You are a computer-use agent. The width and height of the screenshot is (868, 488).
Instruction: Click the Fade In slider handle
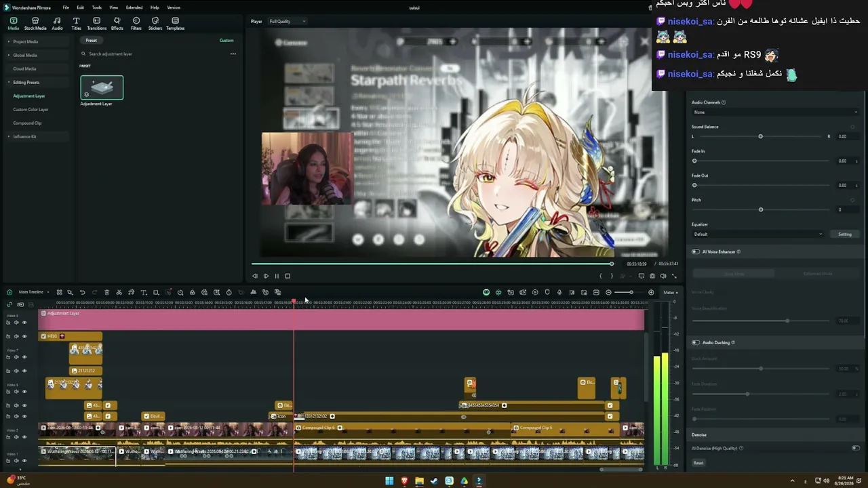[694, 161]
